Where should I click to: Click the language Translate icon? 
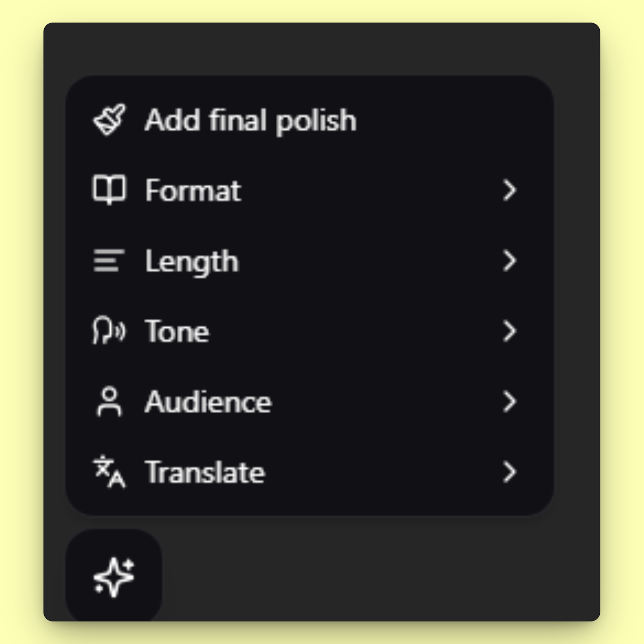coord(109,471)
